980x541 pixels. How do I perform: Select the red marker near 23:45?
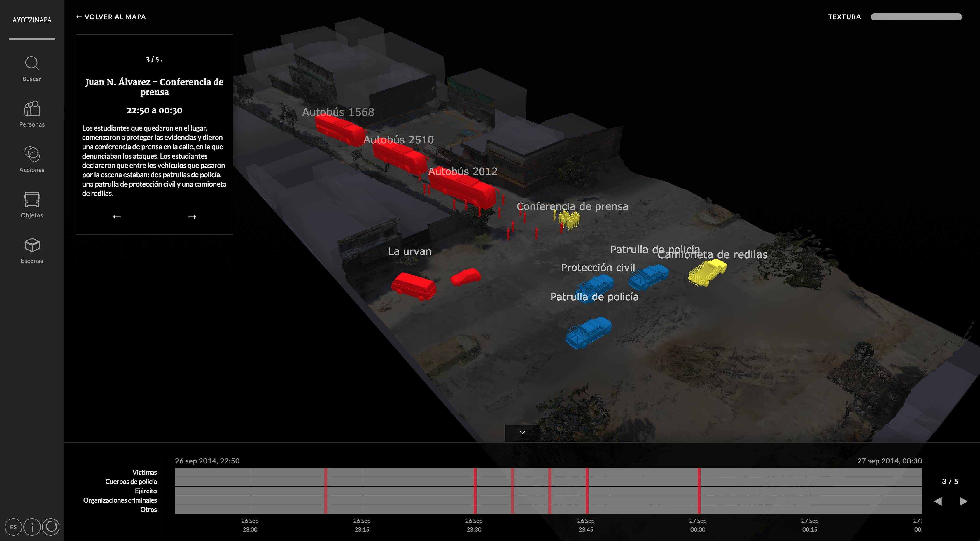pyautogui.click(x=587, y=491)
